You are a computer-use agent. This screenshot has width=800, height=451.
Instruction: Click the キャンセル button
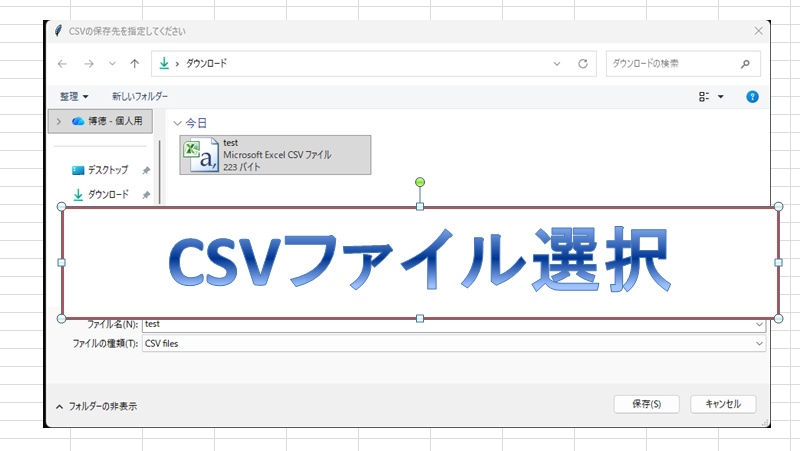(x=723, y=404)
